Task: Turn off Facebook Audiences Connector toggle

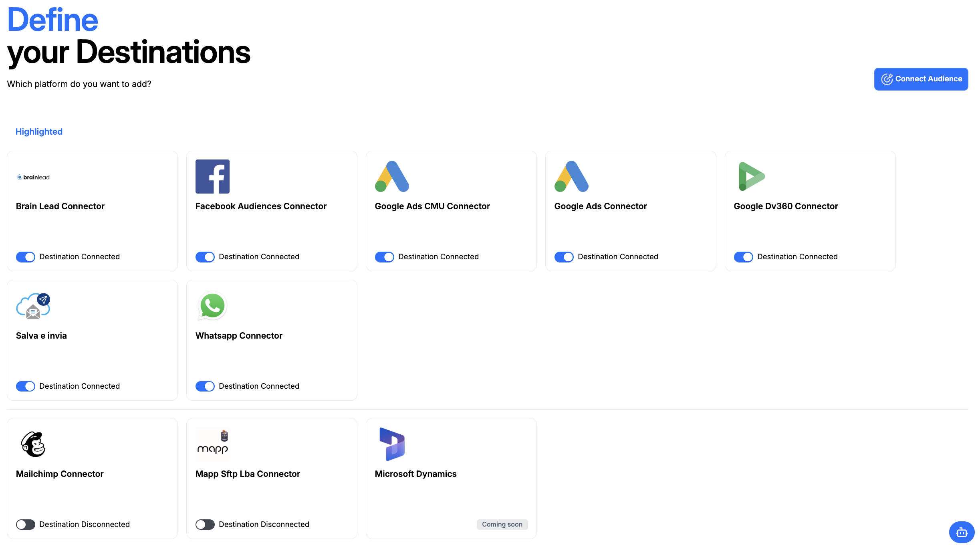Action: pos(205,257)
